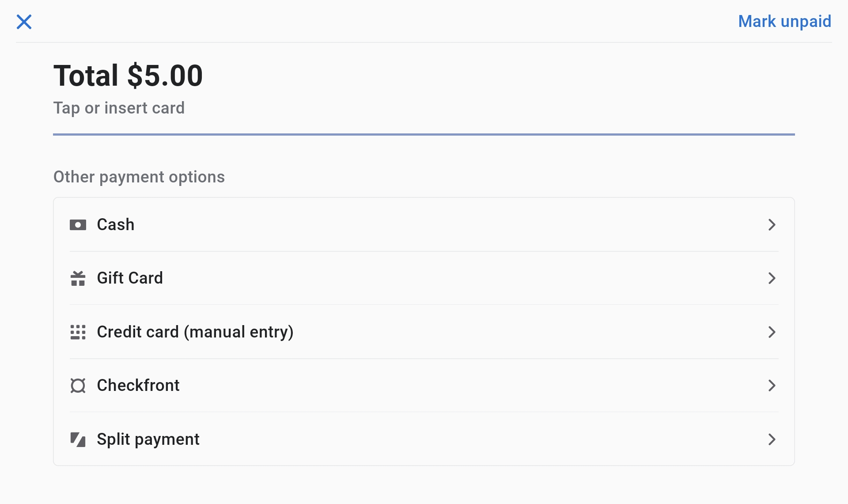The height and width of the screenshot is (504, 848).
Task: Click the Mark unpaid link
Action: click(x=784, y=22)
